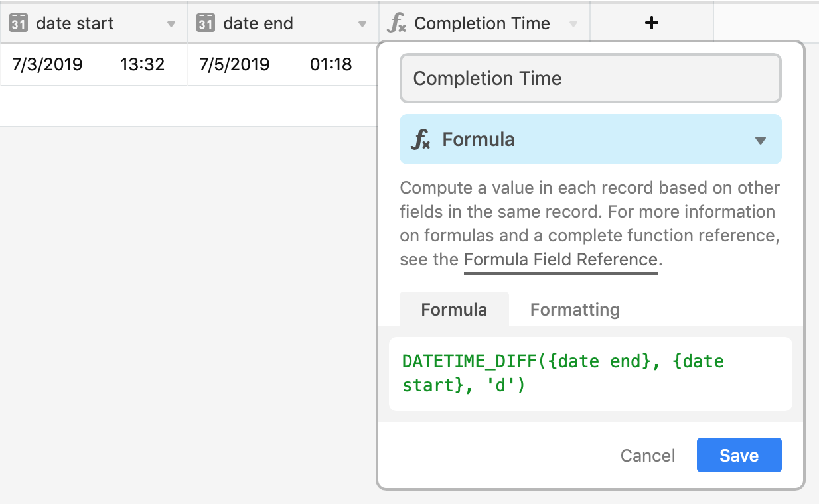The width and height of the screenshot is (819, 504).
Task: Open Completion Time column dropdown arrow
Action: (x=573, y=25)
